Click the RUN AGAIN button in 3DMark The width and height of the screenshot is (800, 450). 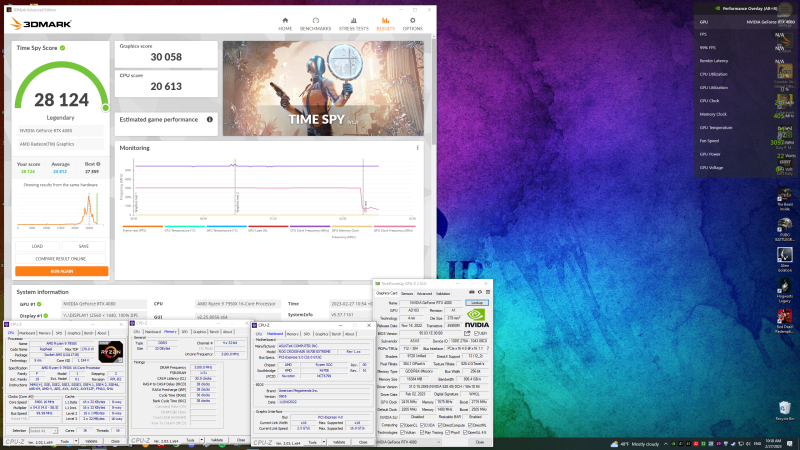pyautogui.click(x=62, y=271)
